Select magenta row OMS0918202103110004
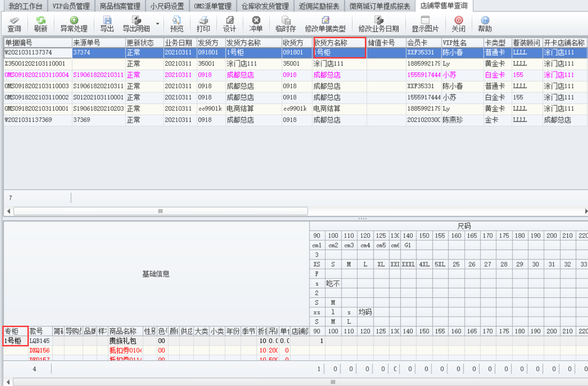Image resolution: width=588 pixels, height=386 pixels. [x=296, y=75]
